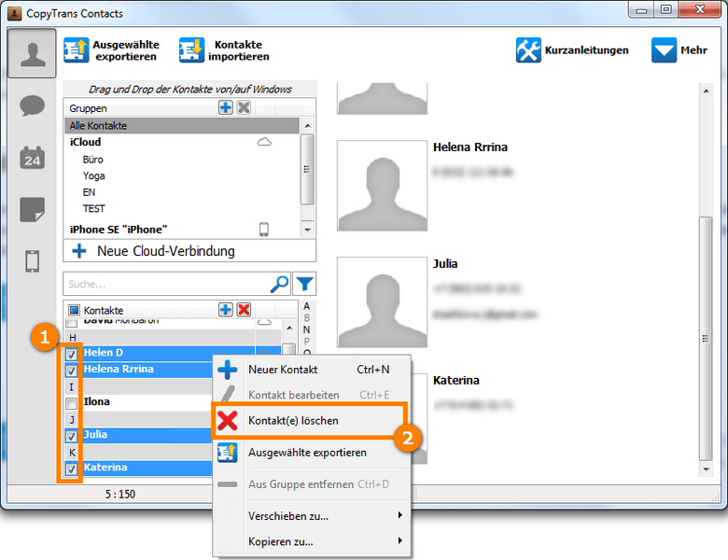Uncheck the Katerina checkbox
The width and height of the screenshot is (728, 560).
click(71, 469)
